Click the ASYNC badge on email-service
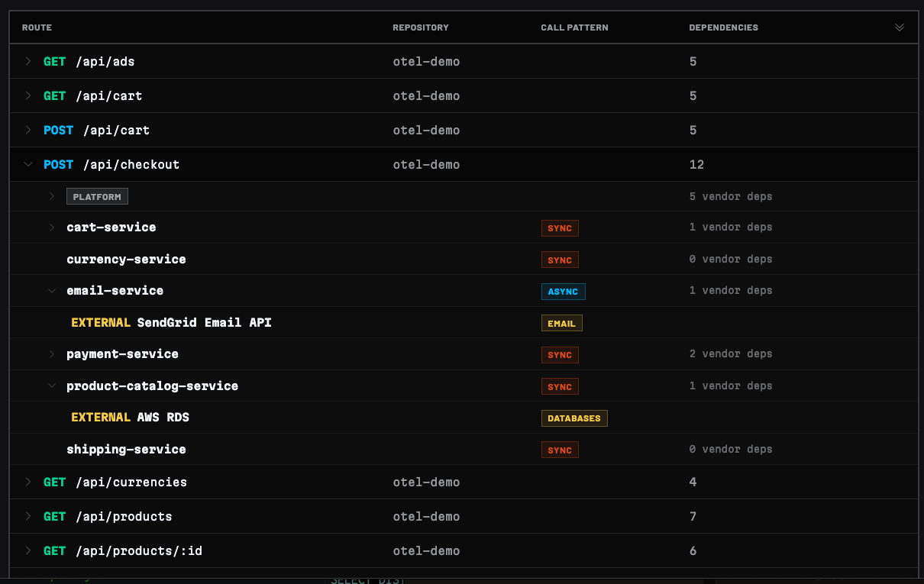This screenshot has height=584, width=924. 563,291
